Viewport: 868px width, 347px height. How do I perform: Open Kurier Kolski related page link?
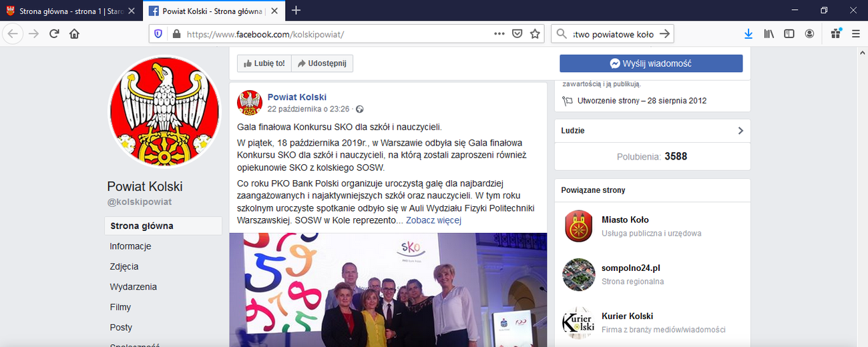(x=627, y=316)
